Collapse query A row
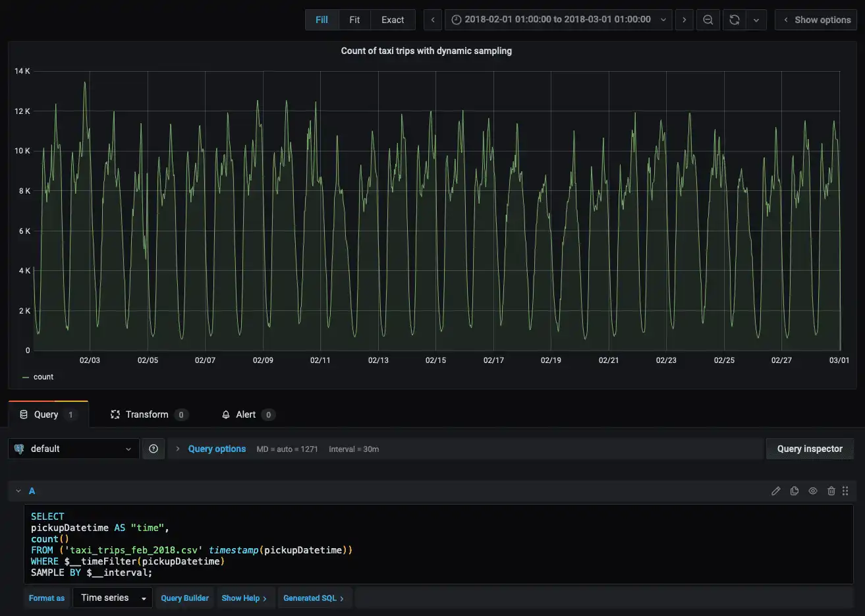This screenshot has width=865, height=616. [18, 491]
